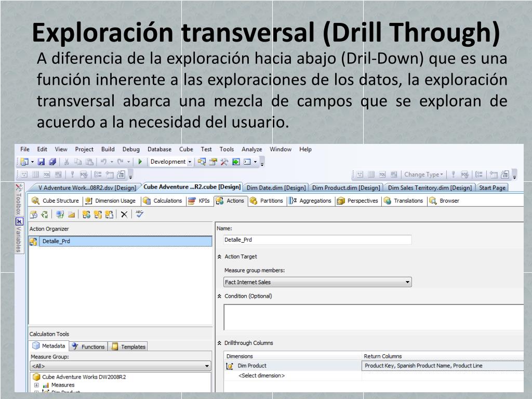This screenshot has width=532, height=399.
Task: Click the yellow folder icon in Actions toolbar
Action: 71,215
